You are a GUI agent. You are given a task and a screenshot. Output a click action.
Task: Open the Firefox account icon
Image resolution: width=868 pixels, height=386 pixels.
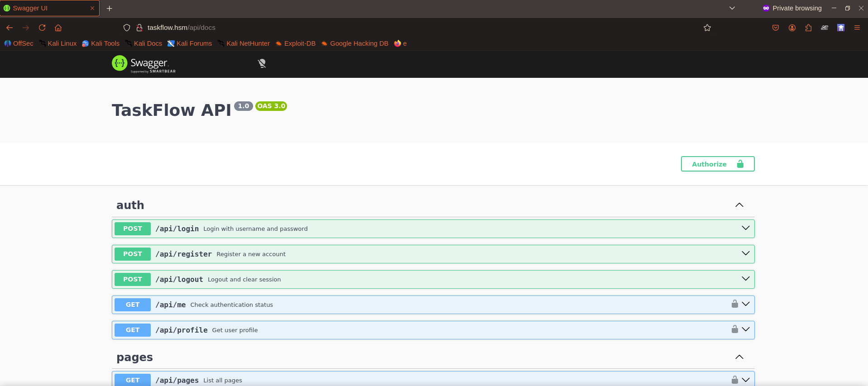[x=792, y=28]
